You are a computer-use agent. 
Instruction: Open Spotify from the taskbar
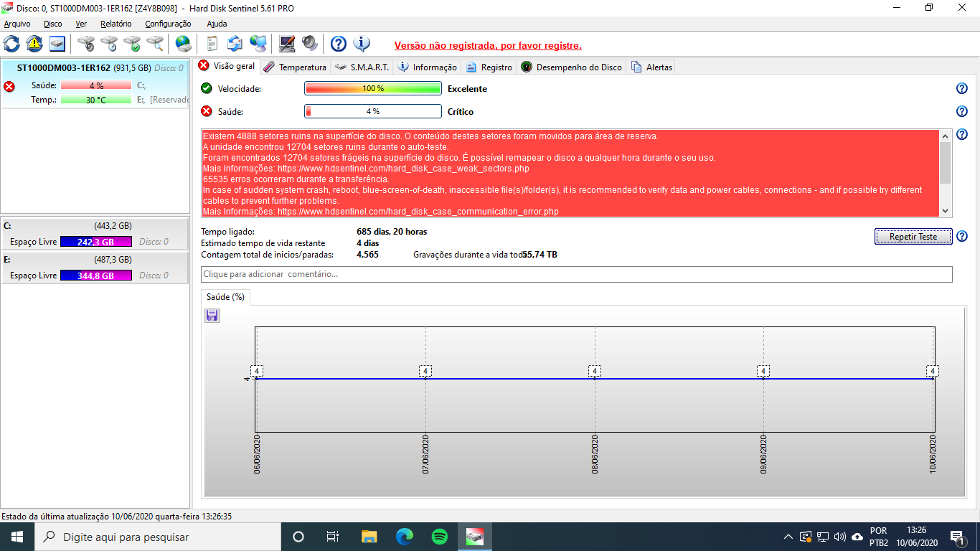pyautogui.click(x=440, y=537)
